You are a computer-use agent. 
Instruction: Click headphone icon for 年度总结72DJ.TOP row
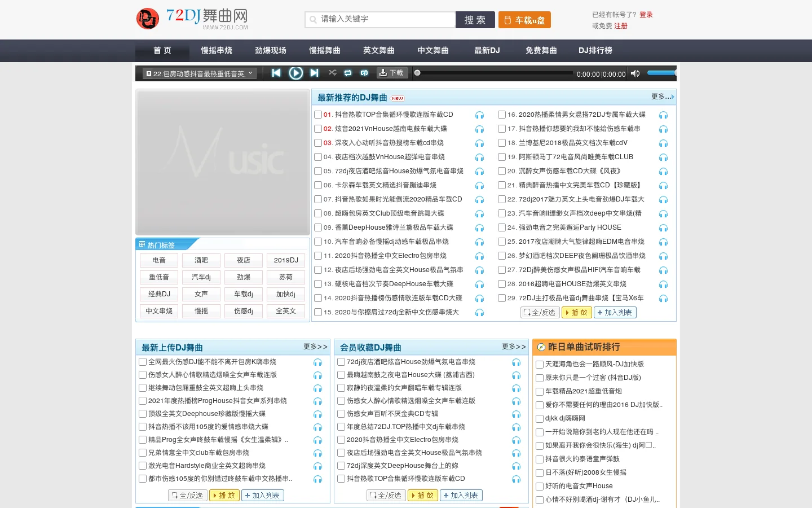[516, 427]
